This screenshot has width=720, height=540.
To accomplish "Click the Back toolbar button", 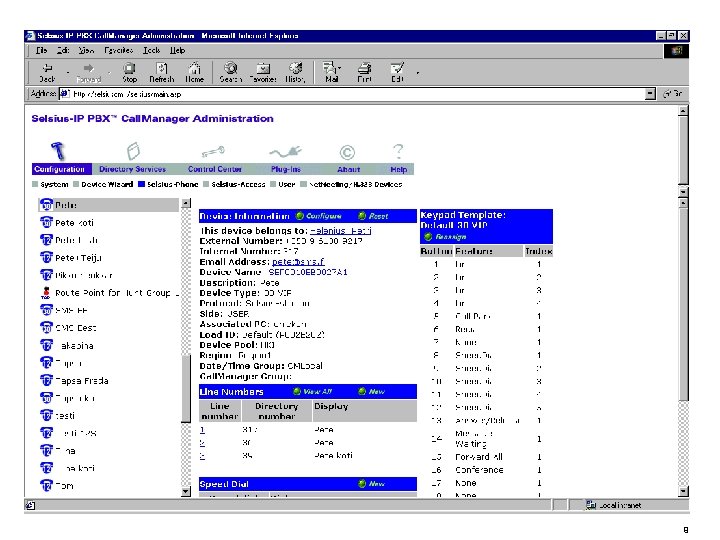I will pyautogui.click(x=47, y=73).
